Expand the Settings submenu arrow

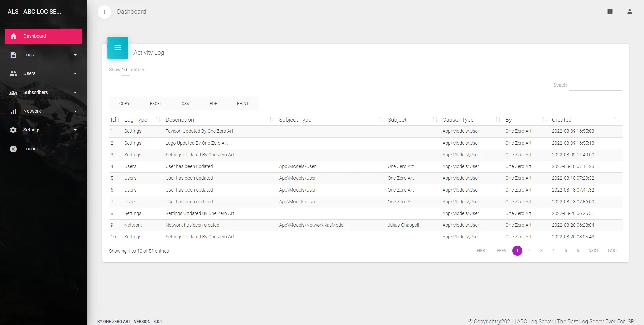point(75,130)
